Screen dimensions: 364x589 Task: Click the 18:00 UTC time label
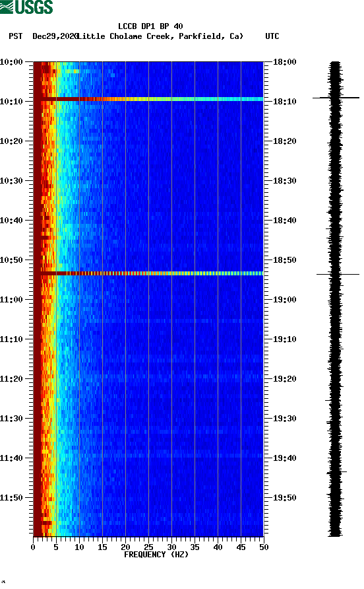pos(284,61)
